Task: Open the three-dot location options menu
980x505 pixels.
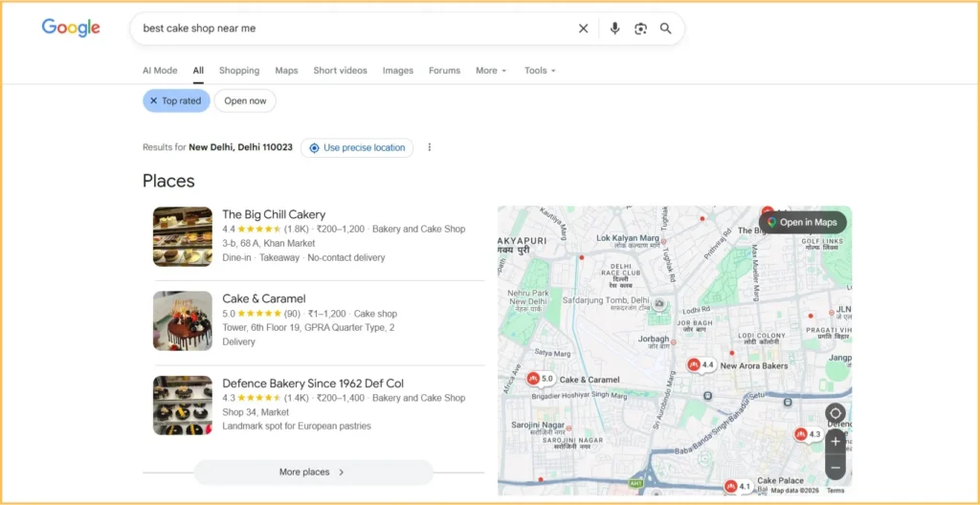Action: click(430, 147)
